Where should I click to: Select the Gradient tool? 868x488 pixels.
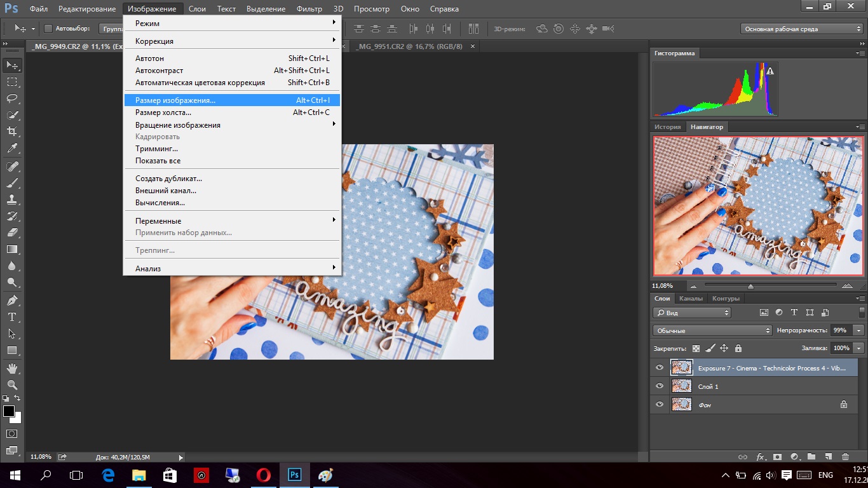pos(12,249)
